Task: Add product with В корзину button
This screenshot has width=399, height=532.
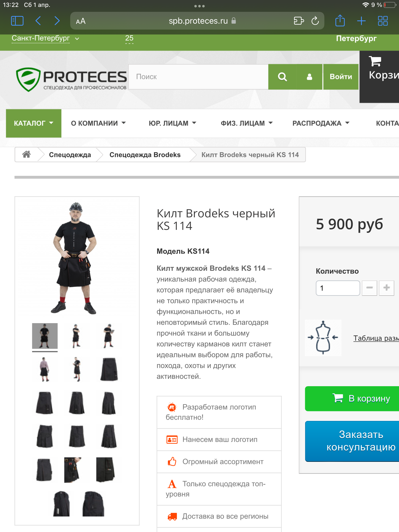Action: pyautogui.click(x=352, y=399)
